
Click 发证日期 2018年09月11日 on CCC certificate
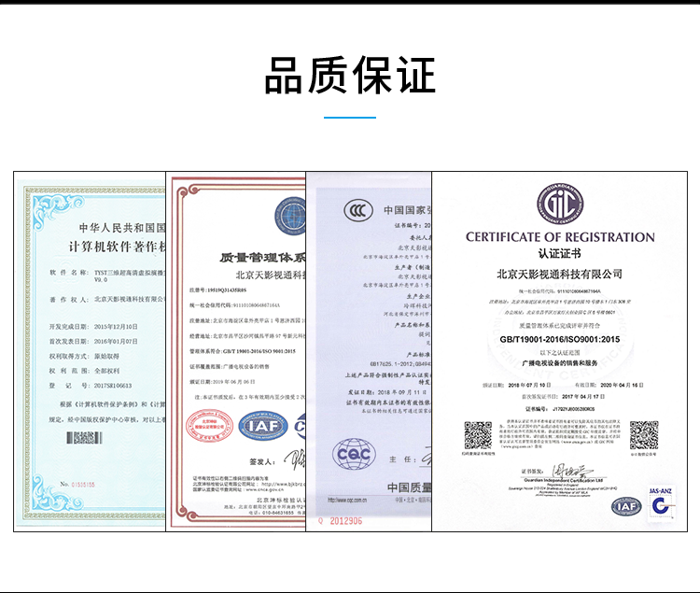pyautogui.click(x=387, y=392)
